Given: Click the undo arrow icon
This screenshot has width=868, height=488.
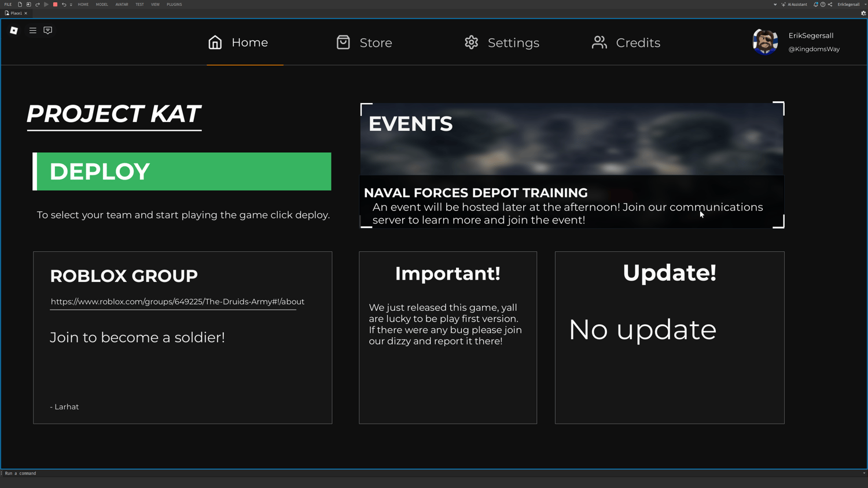Looking at the screenshot, I should coord(64,5).
